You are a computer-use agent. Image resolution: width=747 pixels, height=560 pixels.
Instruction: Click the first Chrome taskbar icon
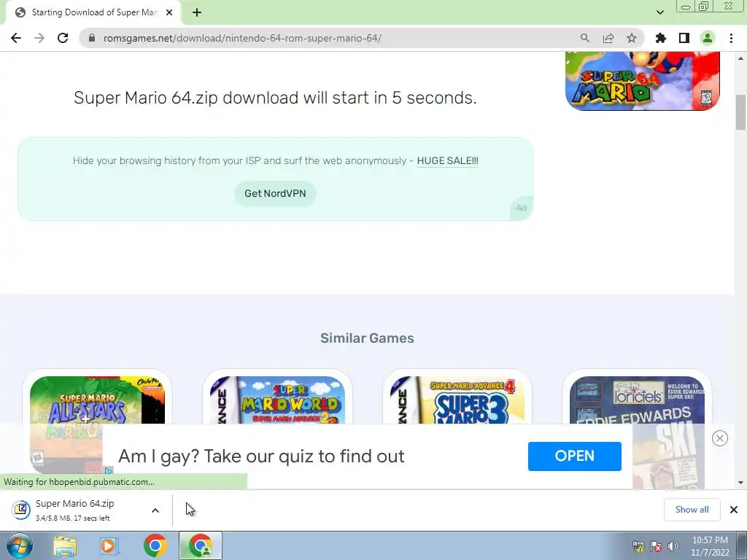tap(155, 546)
